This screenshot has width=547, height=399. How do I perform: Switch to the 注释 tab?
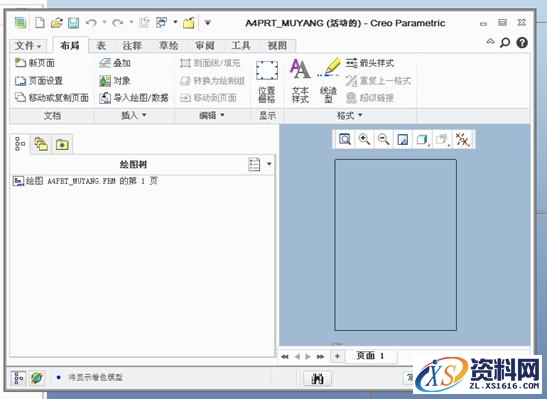click(132, 46)
